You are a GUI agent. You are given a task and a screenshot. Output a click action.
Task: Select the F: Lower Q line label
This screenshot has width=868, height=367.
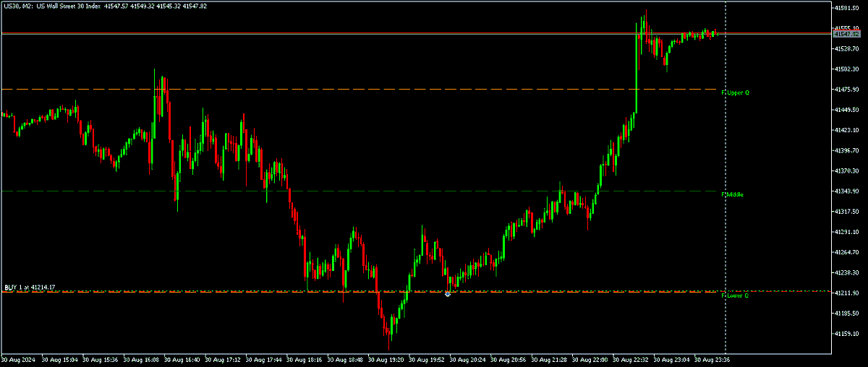(x=736, y=296)
